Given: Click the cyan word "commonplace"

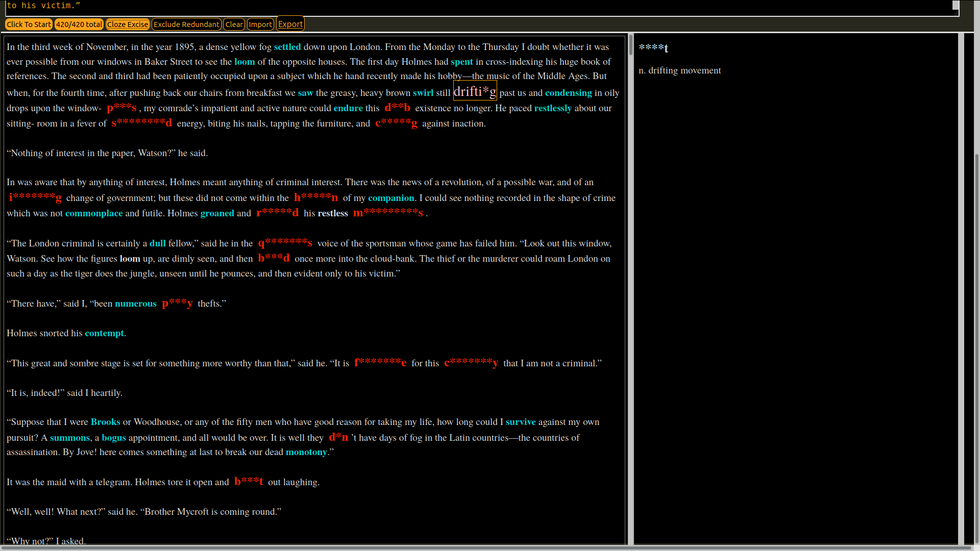Looking at the screenshot, I should tap(94, 213).
